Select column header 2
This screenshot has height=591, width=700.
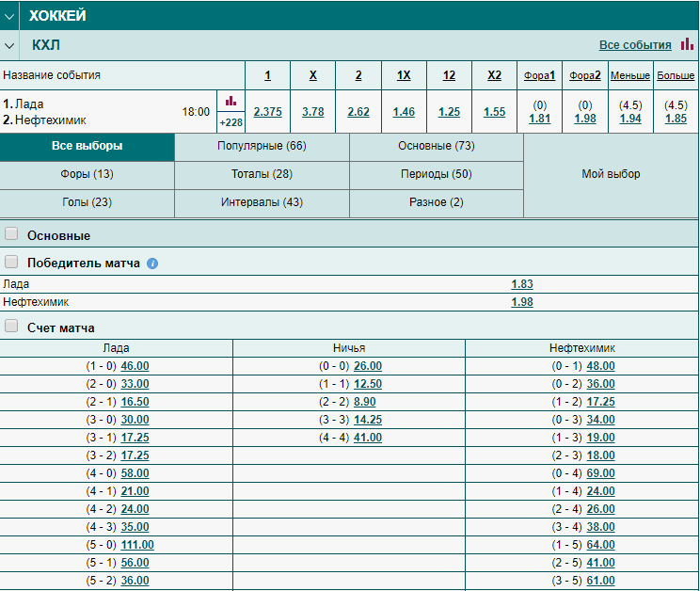click(x=358, y=75)
